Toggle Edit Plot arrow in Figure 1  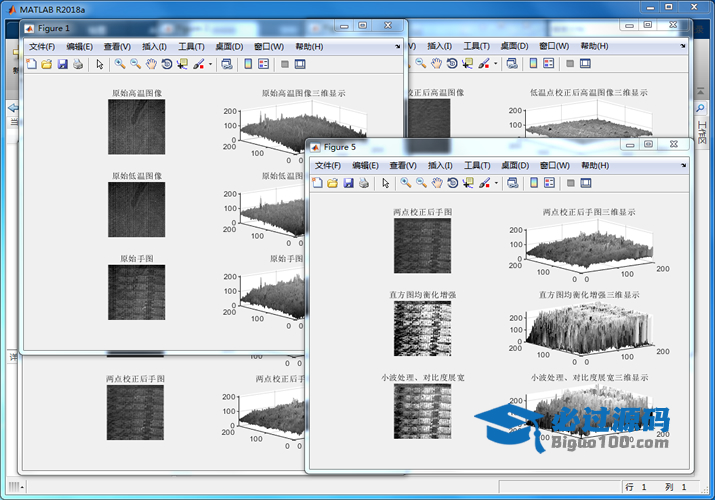(99, 64)
